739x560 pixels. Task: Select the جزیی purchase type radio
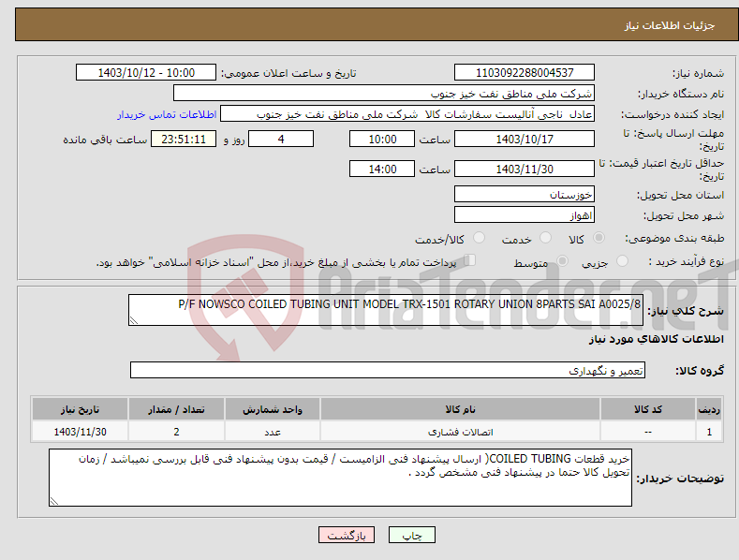point(622,260)
